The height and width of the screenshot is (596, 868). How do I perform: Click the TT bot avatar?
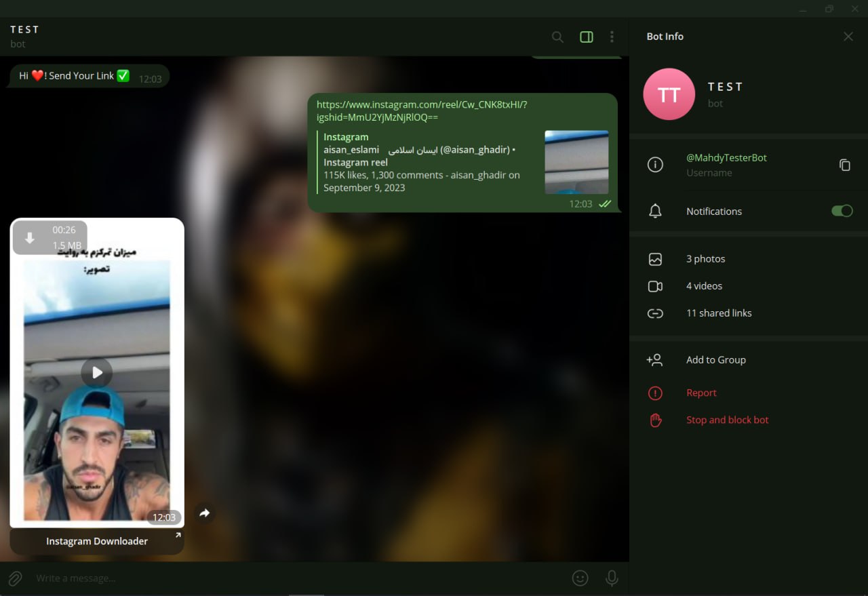point(669,94)
